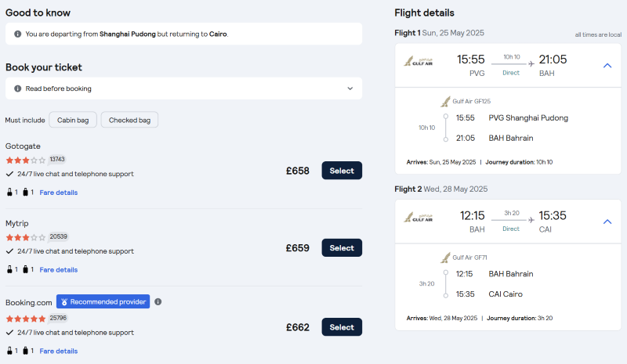Collapse Flight 1 details with the chevron
This screenshot has height=364, width=627.
click(607, 66)
